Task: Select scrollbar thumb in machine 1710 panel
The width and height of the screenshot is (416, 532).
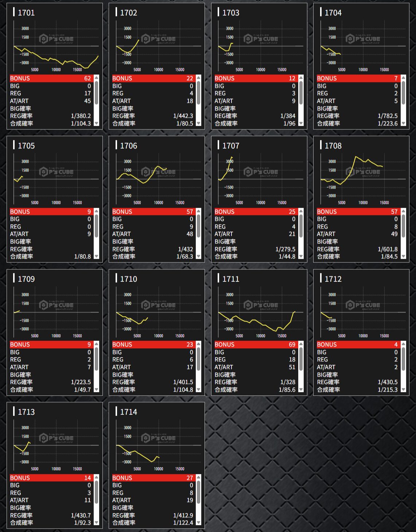Action: pos(199,359)
